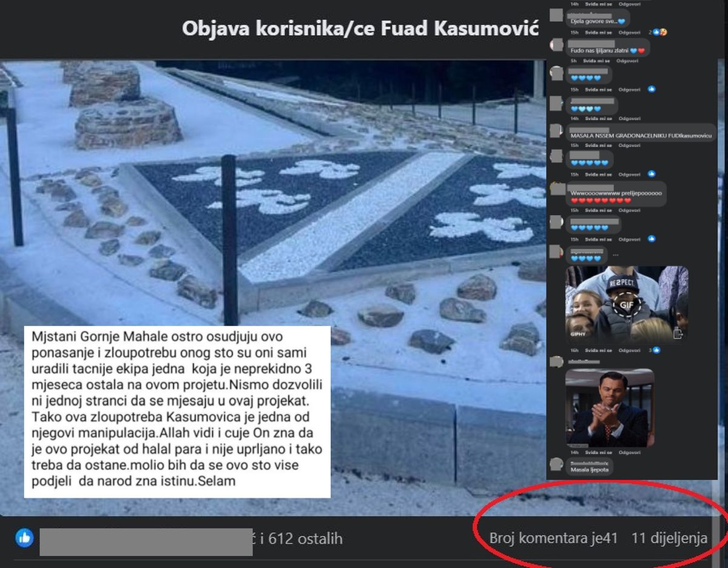This screenshot has height=568, width=728.
Task: Open reactions on 'Djela govore sve' comment
Action: 656,32
